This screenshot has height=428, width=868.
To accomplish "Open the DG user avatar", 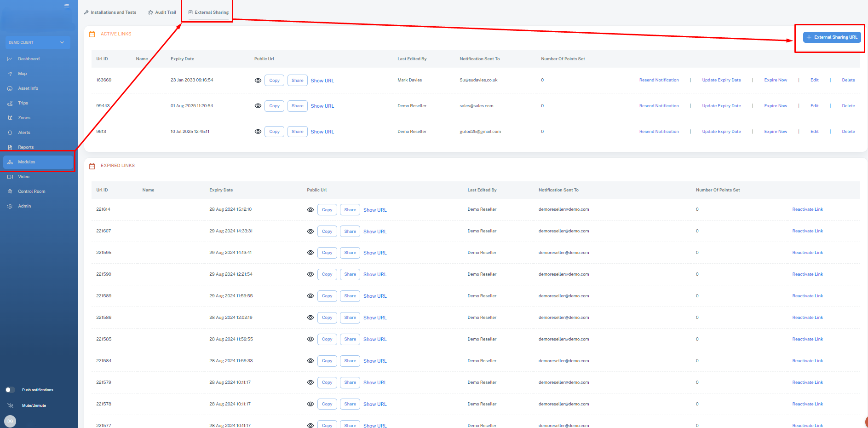I will coord(10,421).
